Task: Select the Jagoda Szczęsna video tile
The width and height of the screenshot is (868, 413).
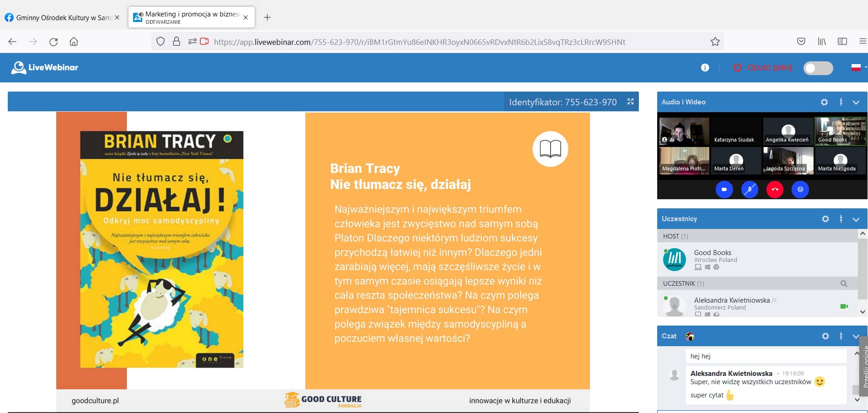Action: click(x=788, y=160)
